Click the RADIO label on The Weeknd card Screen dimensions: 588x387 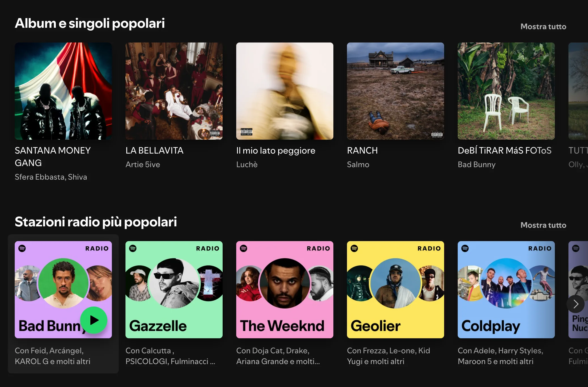pos(318,248)
